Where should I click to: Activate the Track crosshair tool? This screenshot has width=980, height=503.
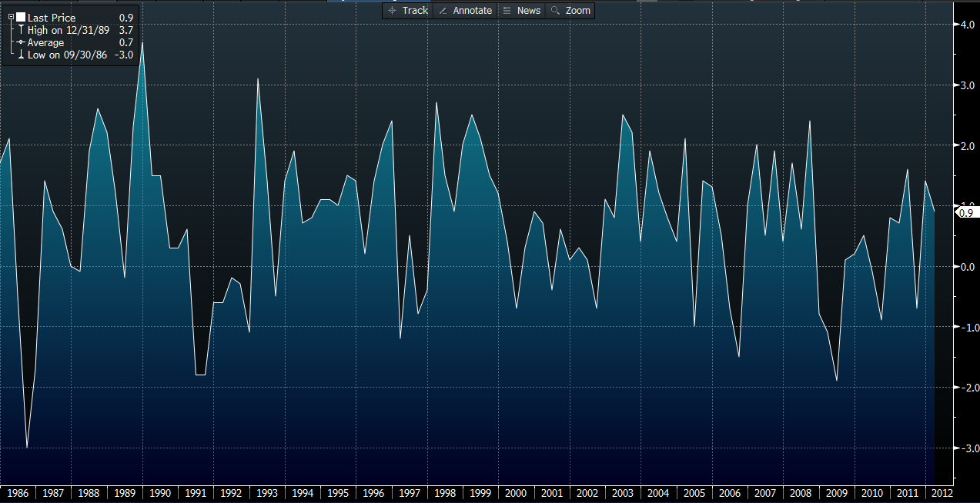(408, 10)
